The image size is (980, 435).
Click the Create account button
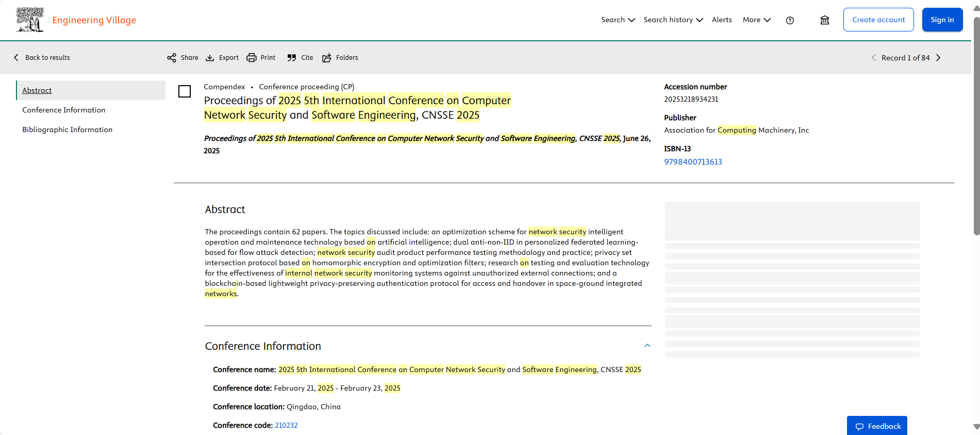pyautogui.click(x=878, y=20)
